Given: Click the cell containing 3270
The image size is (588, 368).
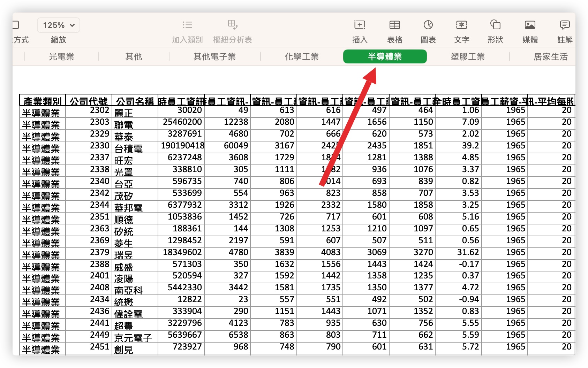Looking at the screenshot, I should tap(412, 254).
